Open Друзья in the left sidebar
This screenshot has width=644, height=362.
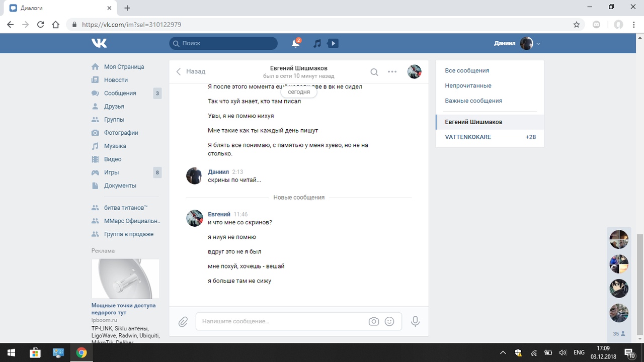coord(114,106)
